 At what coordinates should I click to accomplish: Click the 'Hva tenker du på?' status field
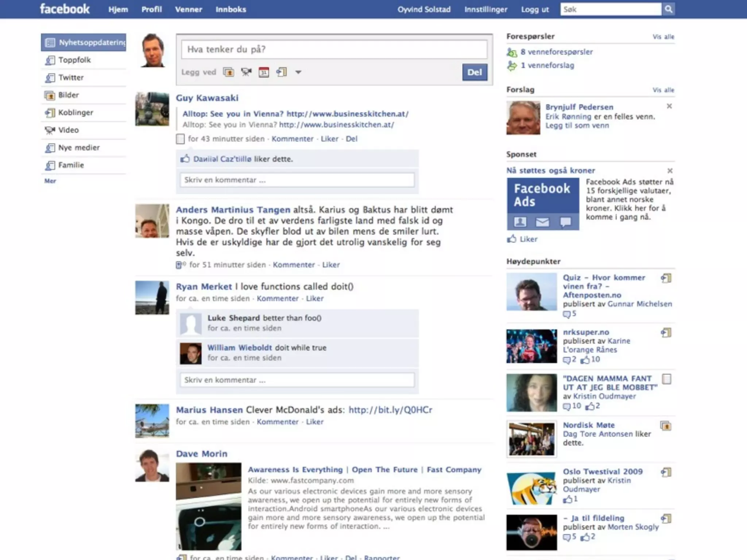click(334, 50)
